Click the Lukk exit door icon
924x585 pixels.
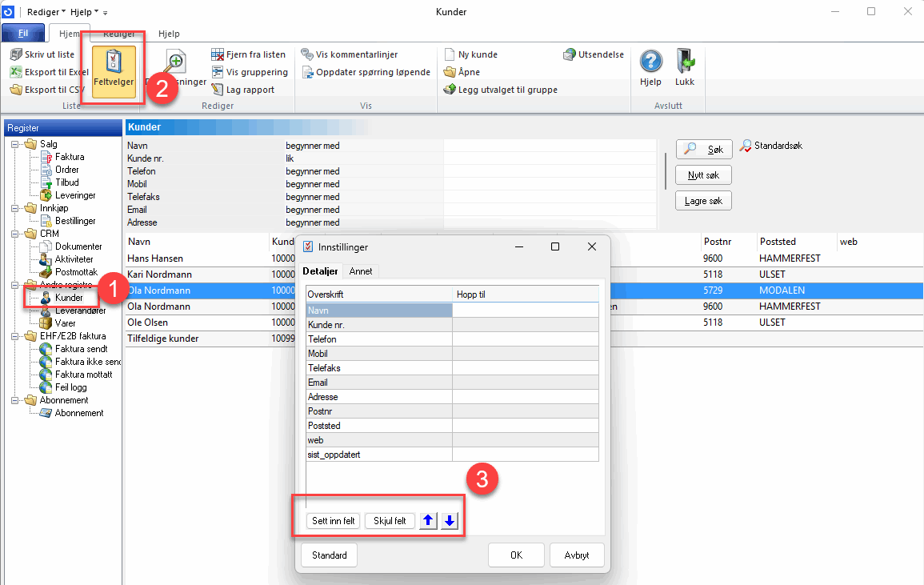(685, 62)
